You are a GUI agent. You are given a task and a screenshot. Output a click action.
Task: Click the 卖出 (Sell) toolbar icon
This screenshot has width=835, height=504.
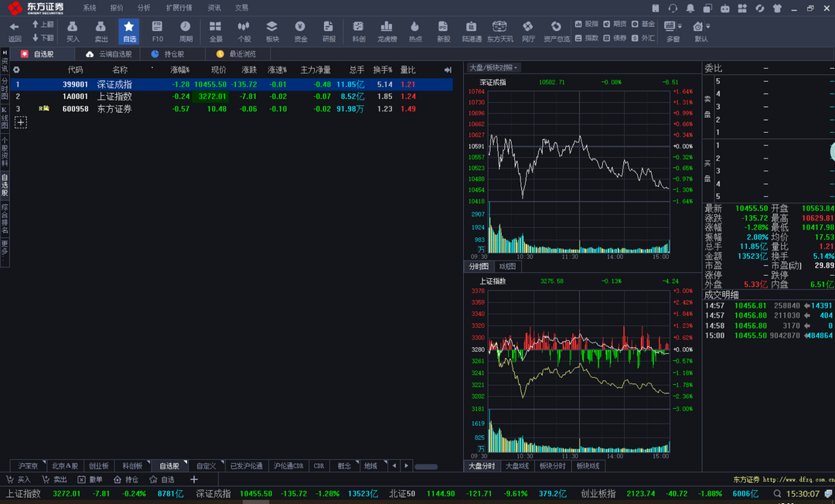pyautogui.click(x=101, y=31)
